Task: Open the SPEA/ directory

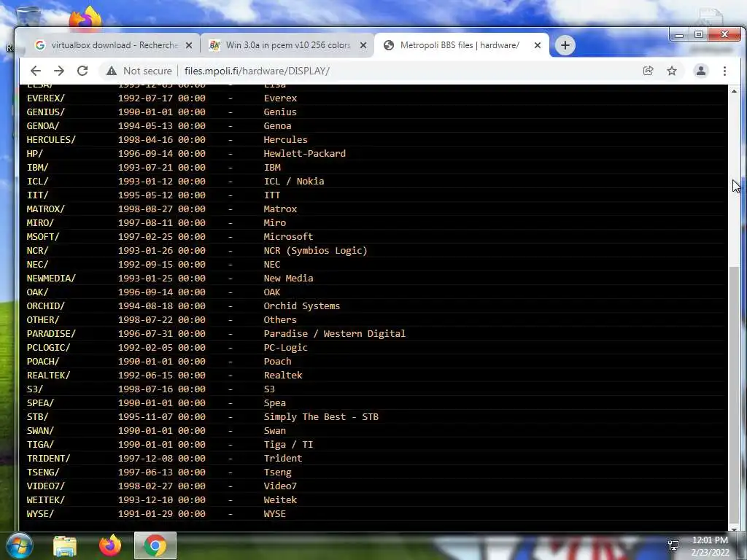Action: 40,402
